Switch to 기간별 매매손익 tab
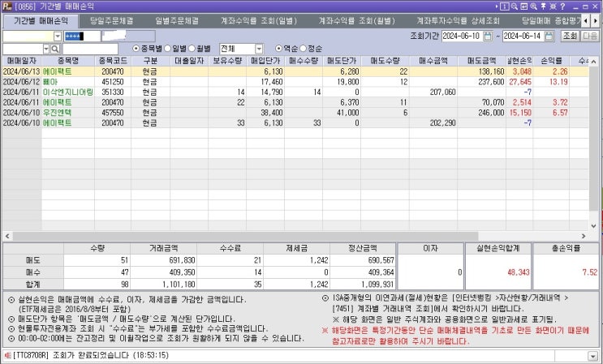The width and height of the screenshot is (603, 364). [x=41, y=21]
